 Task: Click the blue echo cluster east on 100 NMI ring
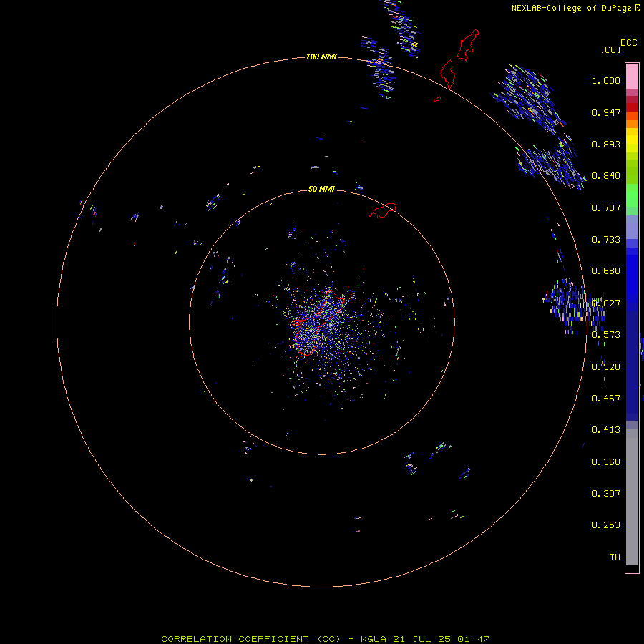[574, 306]
